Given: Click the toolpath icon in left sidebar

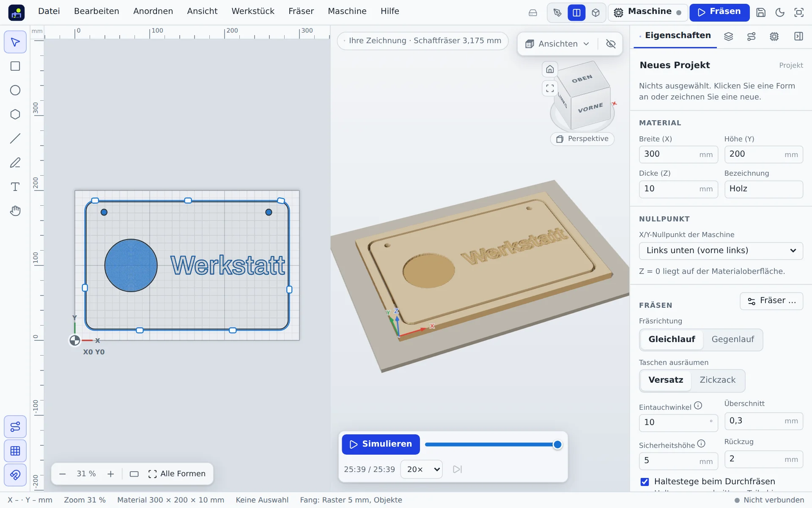Looking at the screenshot, I should (15, 427).
